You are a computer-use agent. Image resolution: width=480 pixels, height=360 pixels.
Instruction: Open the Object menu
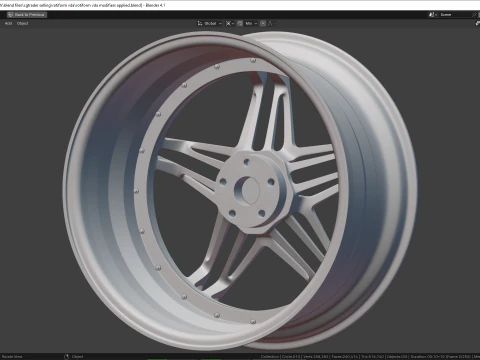pyautogui.click(x=22, y=23)
